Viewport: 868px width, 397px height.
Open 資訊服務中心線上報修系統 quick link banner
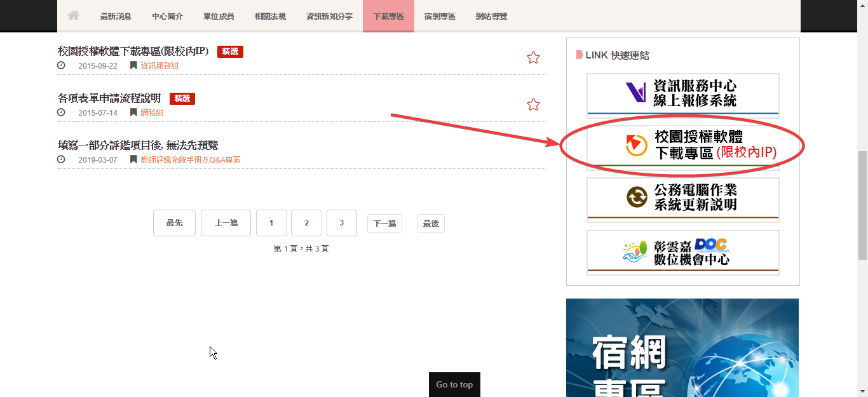[x=683, y=96]
